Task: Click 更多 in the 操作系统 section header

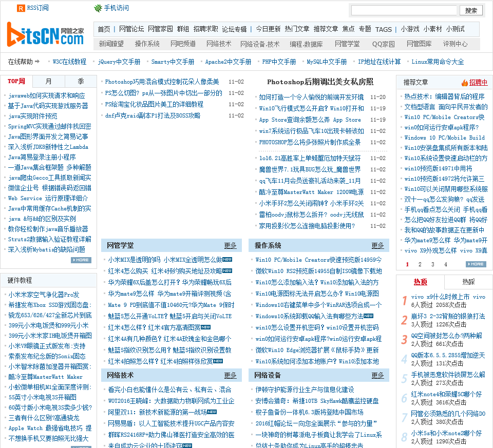Action: [x=377, y=246]
